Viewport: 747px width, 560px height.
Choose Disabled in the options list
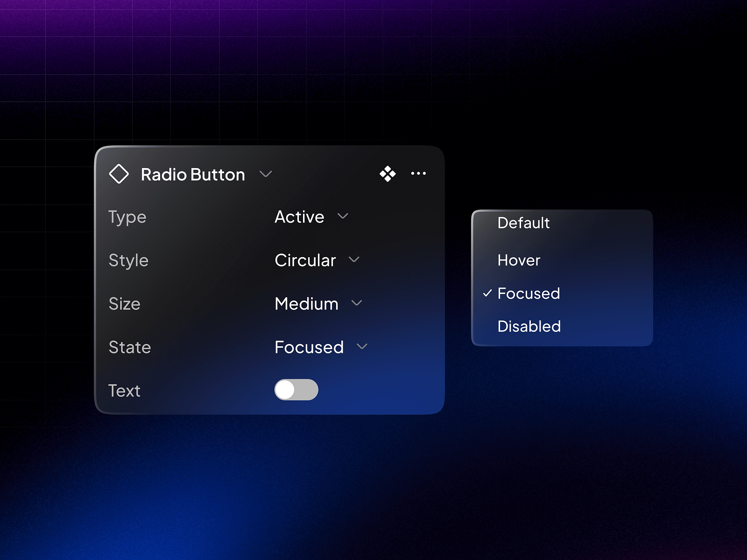coord(529,326)
